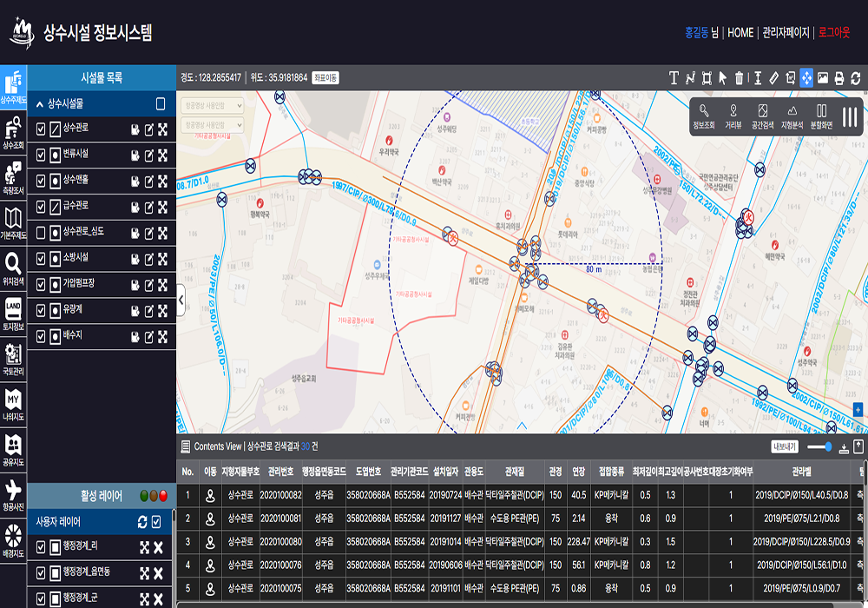Select the arrow pointer tool in map toolbar
Image resolution: width=868 pixels, height=608 pixels.
click(722, 78)
